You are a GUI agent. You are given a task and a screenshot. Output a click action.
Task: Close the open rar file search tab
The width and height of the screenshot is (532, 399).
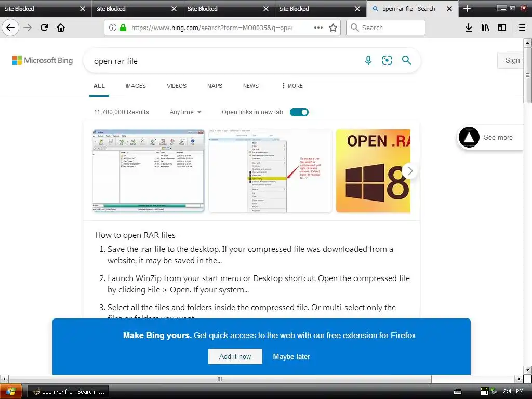(x=449, y=9)
